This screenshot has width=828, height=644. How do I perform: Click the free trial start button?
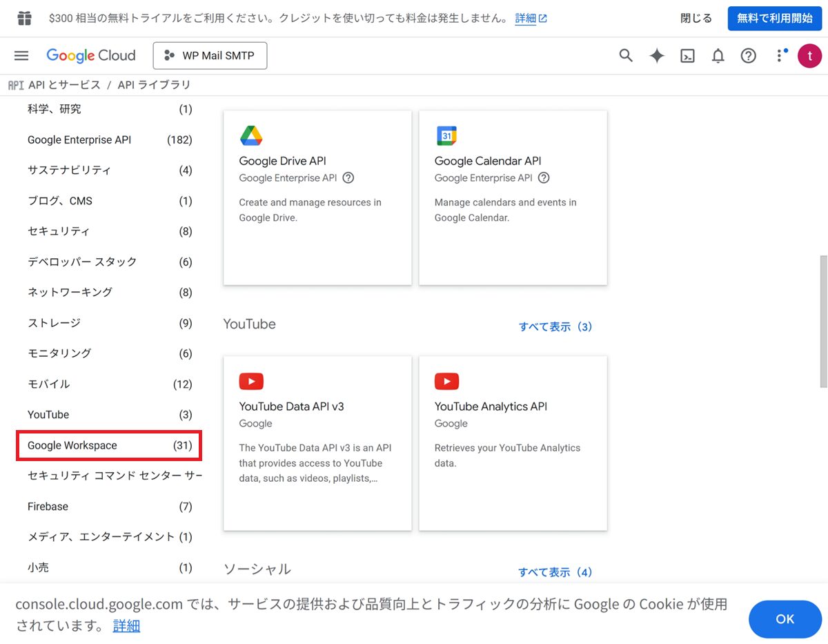coord(774,19)
